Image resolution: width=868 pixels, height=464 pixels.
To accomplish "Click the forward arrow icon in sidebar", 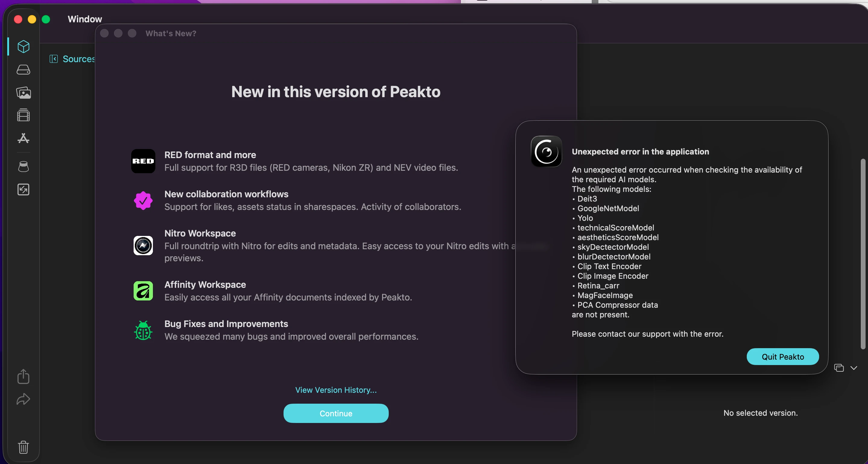I will point(23,399).
